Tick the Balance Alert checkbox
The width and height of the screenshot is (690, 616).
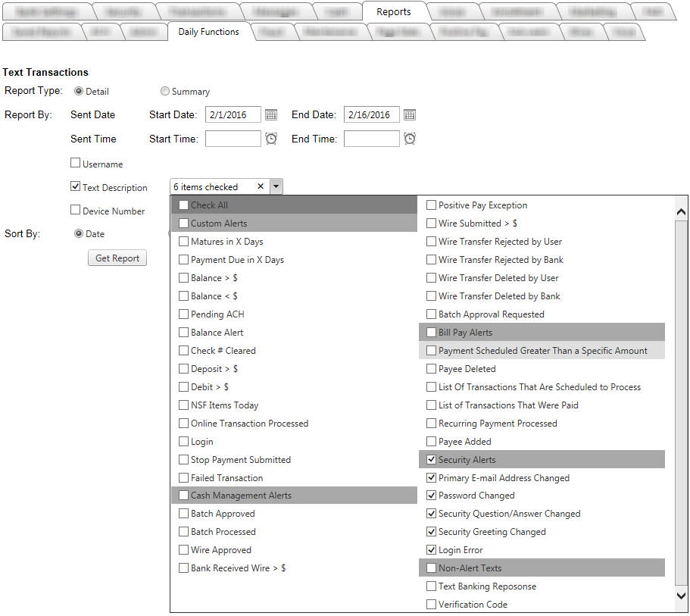click(x=184, y=333)
